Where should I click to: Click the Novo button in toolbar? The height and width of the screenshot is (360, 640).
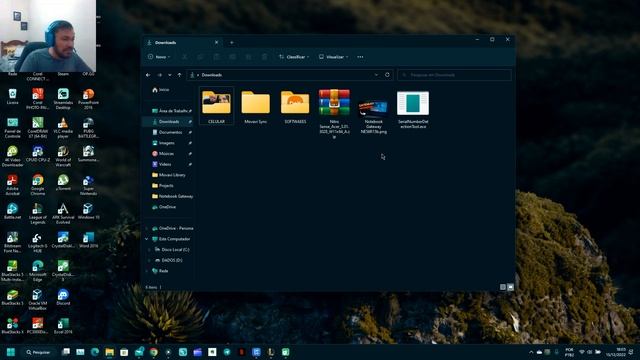pos(159,57)
